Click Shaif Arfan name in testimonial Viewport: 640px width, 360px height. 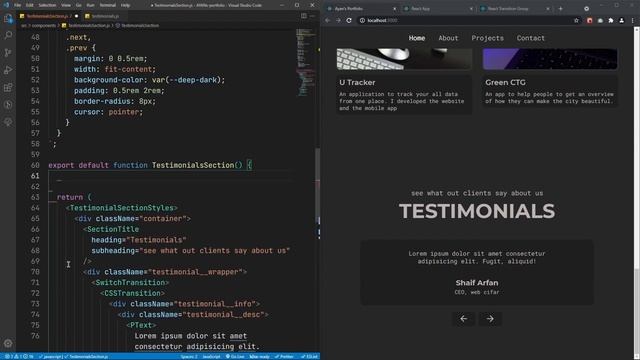(477, 283)
